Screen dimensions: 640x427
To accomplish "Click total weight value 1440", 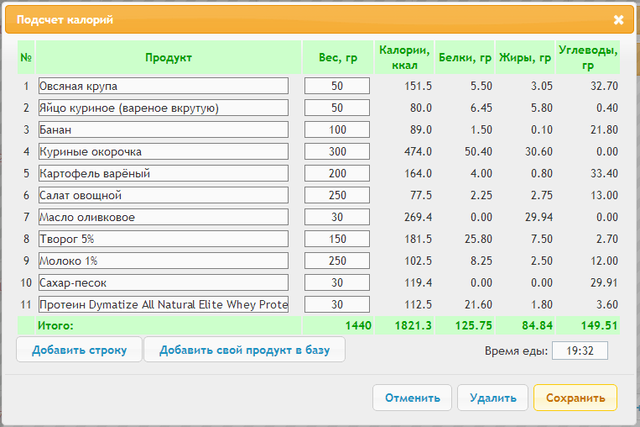I will tap(358, 326).
